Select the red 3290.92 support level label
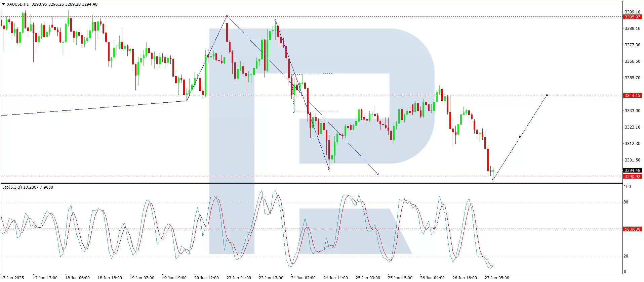The height and width of the screenshot is (282, 644). [x=632, y=176]
